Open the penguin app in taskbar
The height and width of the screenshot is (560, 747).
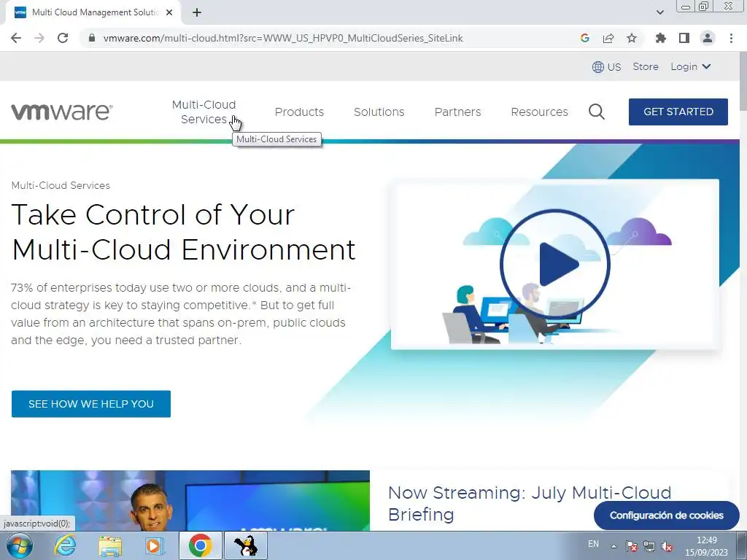[246, 545]
